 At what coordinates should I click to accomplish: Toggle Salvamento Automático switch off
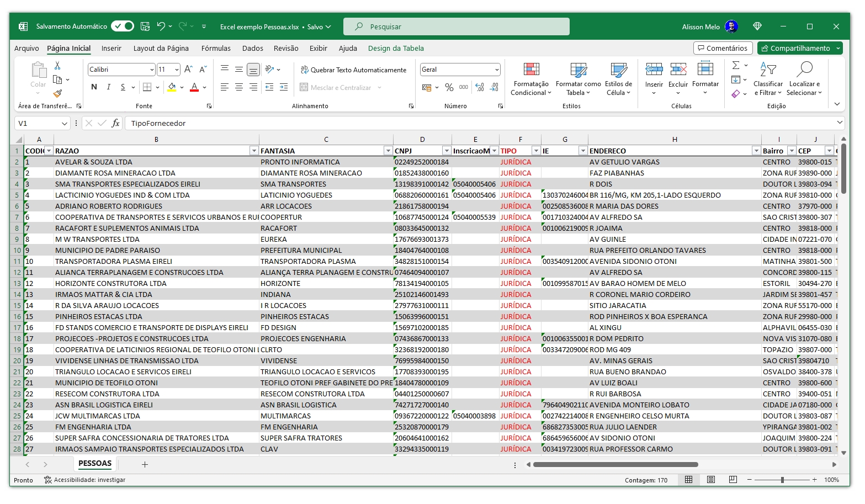point(122,26)
